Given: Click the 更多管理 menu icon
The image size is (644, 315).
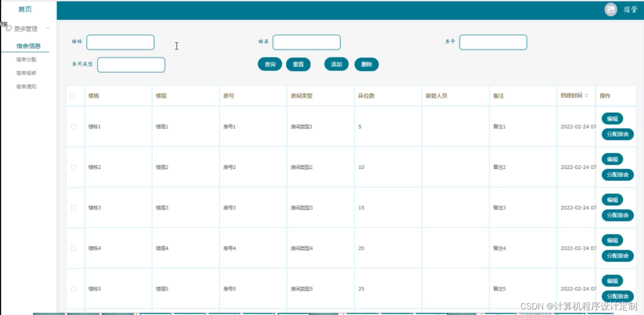Looking at the screenshot, I should [x=8, y=29].
